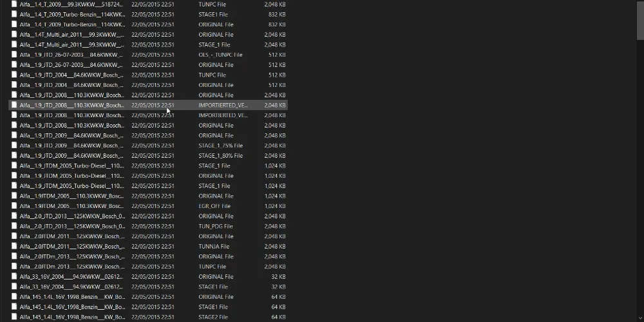Click the icon of the 1.9JTDM_2005 ORIGINAL file
This screenshot has width=644, height=322.
(14, 196)
